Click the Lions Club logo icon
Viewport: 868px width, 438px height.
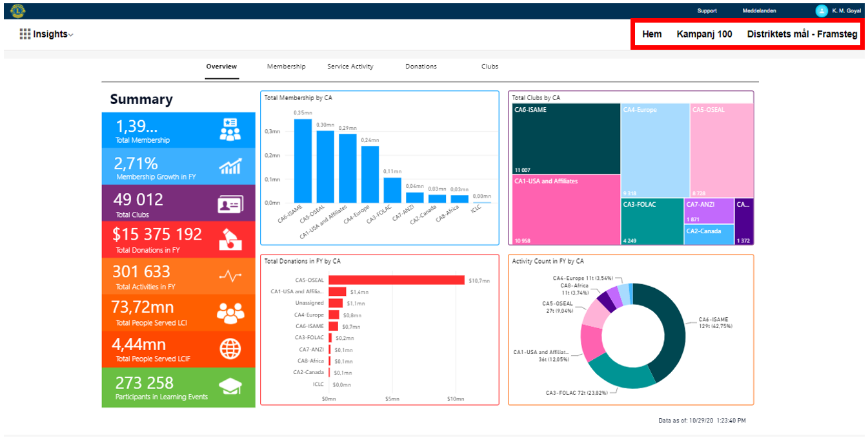coord(17,10)
